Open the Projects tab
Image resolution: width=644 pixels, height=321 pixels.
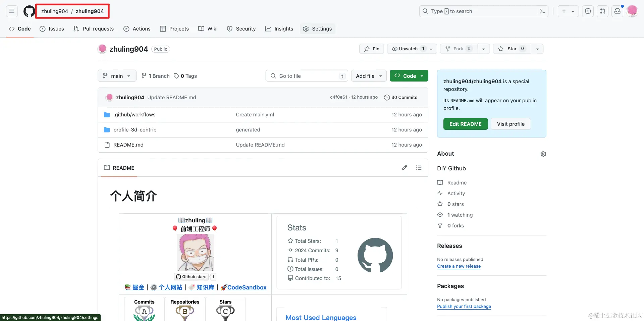click(x=174, y=29)
